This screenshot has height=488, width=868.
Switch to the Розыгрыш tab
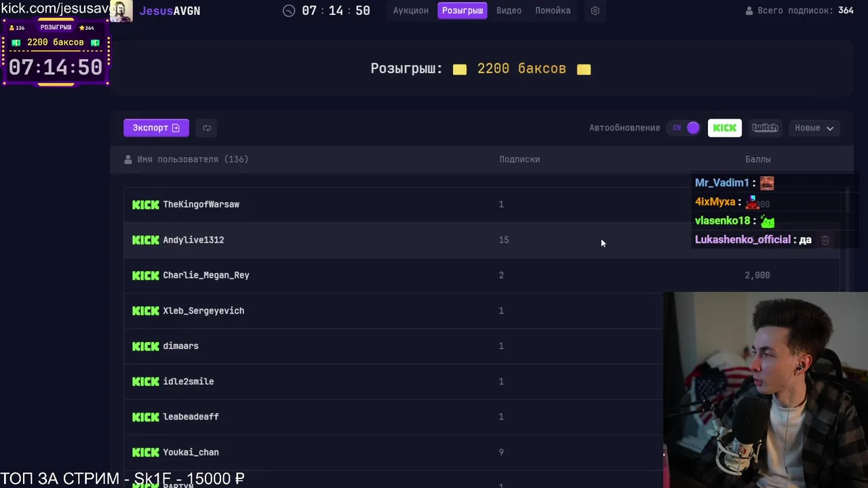point(462,11)
